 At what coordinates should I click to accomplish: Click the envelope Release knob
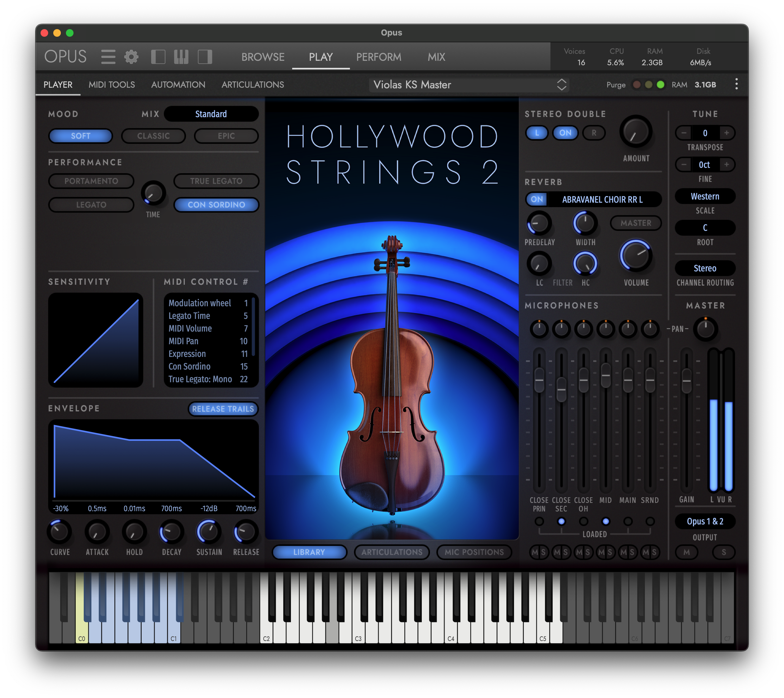point(246,532)
